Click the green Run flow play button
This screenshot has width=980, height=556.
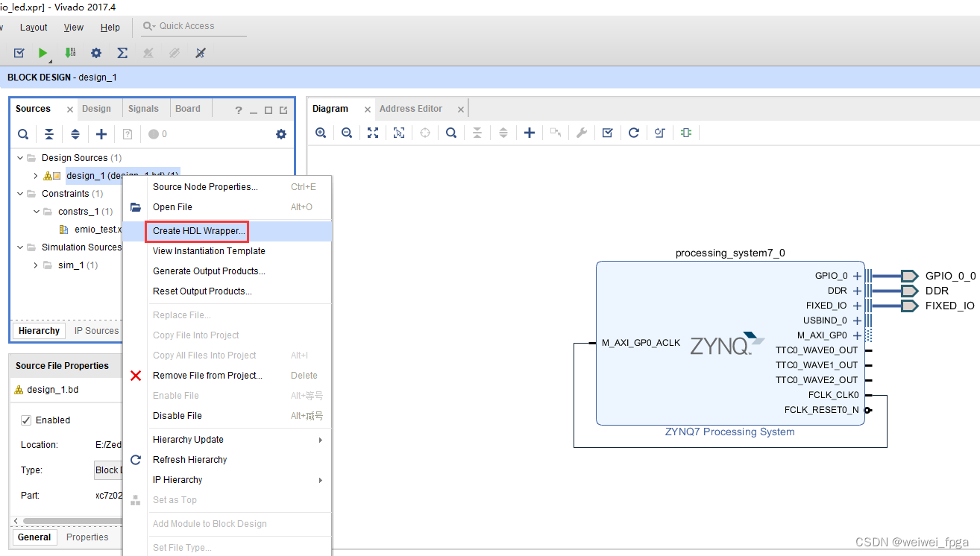(x=43, y=53)
